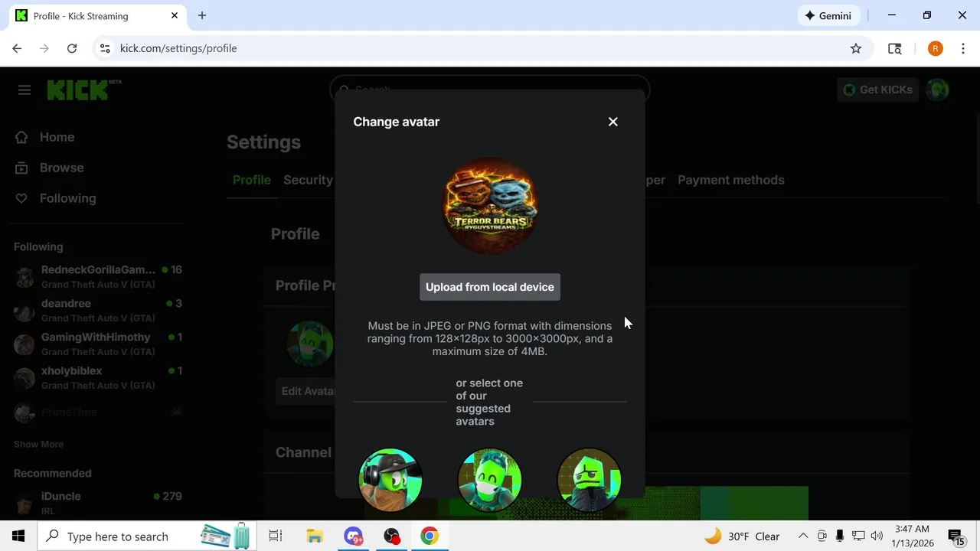Viewport: 980px width, 551px height.
Task: Go to Home in sidebar
Action: 57,137
